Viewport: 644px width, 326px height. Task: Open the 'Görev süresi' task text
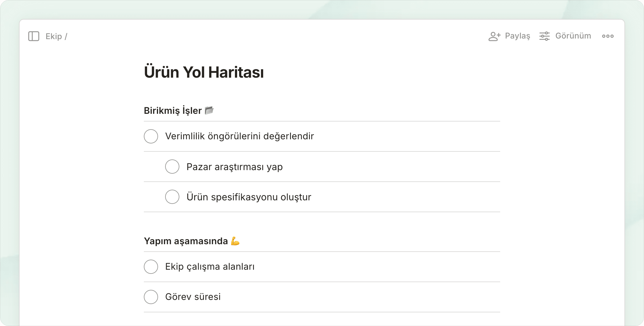click(193, 297)
